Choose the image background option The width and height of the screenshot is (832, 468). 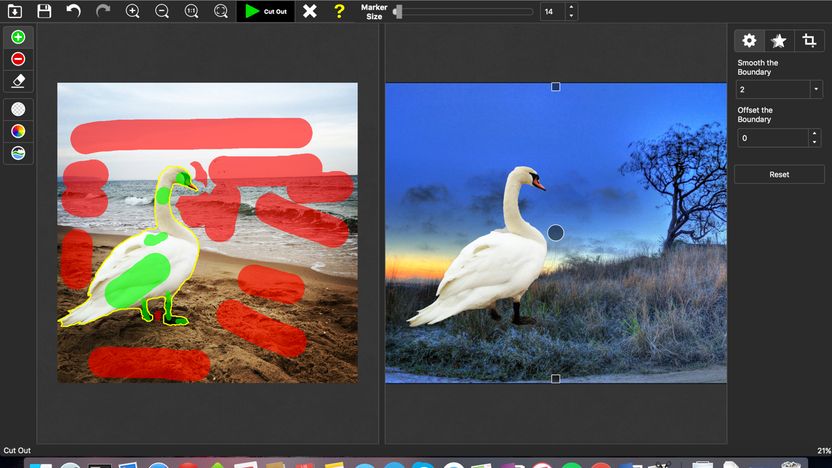pyautogui.click(x=18, y=153)
